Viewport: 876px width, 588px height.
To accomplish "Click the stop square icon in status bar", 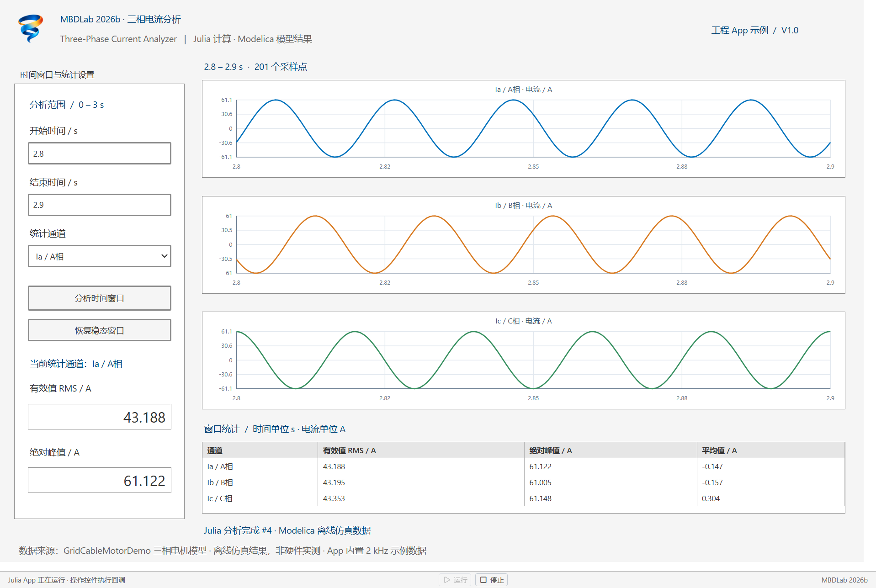I will [x=483, y=580].
